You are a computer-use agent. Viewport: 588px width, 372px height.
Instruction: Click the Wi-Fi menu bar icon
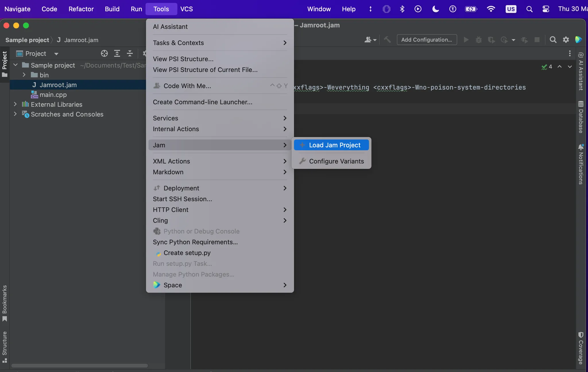pyautogui.click(x=491, y=9)
